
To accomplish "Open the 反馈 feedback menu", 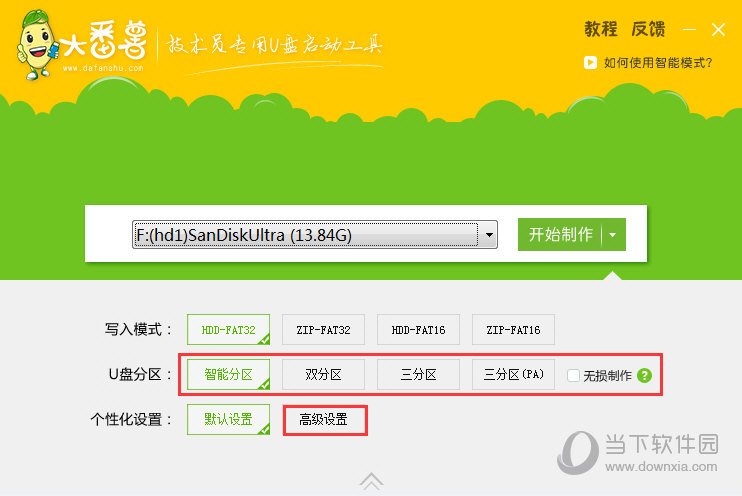I will pos(648,29).
